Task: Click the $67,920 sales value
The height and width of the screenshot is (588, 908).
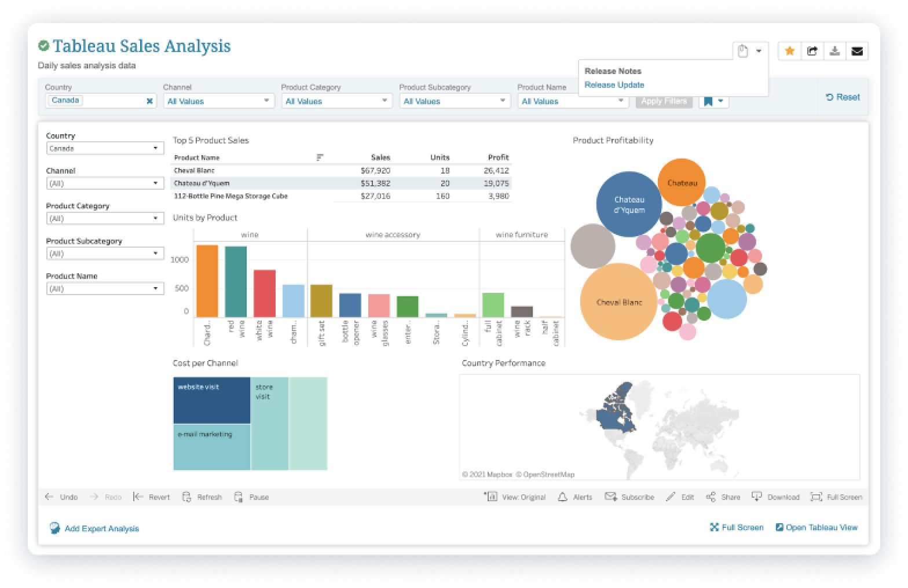Action: [375, 171]
